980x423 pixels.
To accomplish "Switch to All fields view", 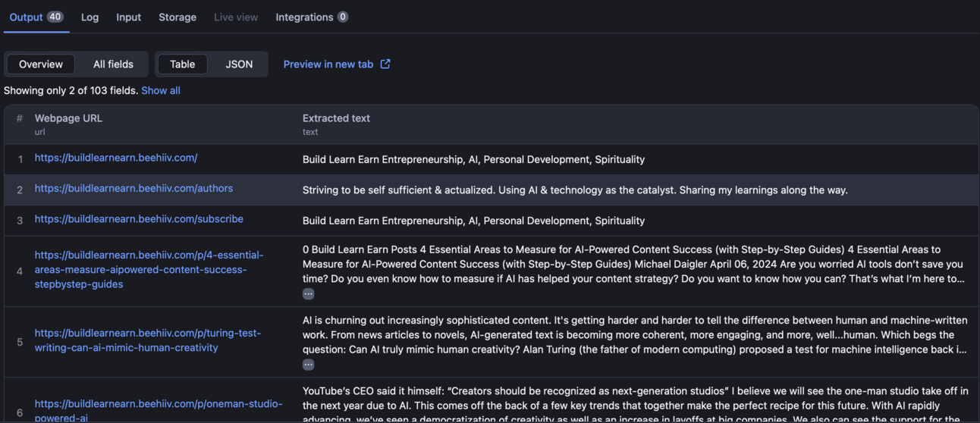I will pos(113,64).
